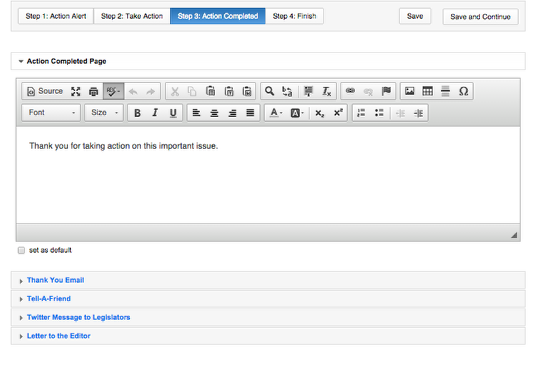Go to Step 4: Finish tab

294,16
